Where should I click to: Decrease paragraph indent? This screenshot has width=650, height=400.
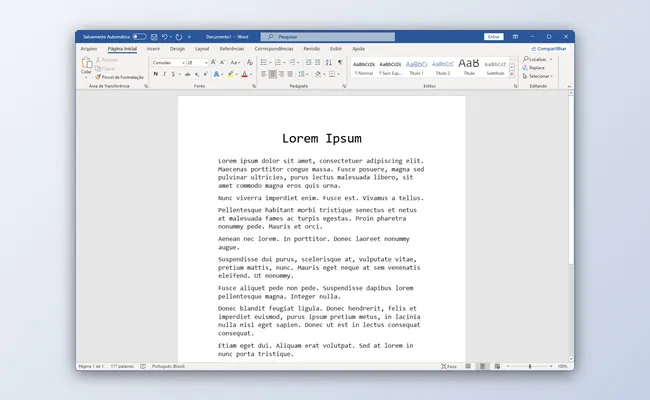(308, 63)
